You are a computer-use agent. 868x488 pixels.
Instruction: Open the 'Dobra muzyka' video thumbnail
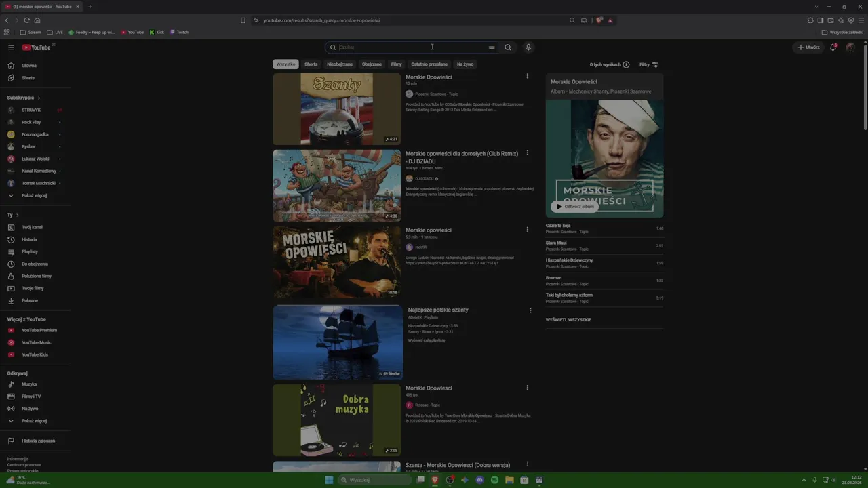coord(337,420)
